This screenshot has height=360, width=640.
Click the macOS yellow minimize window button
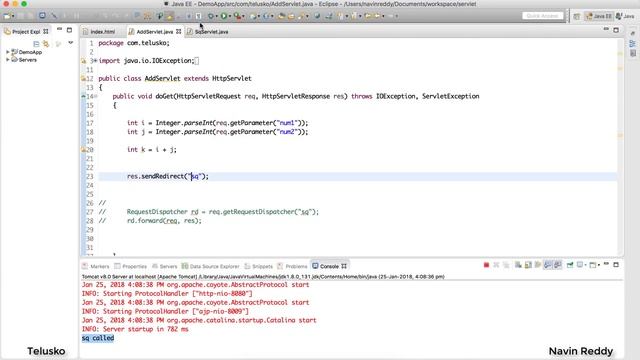[15, 4]
